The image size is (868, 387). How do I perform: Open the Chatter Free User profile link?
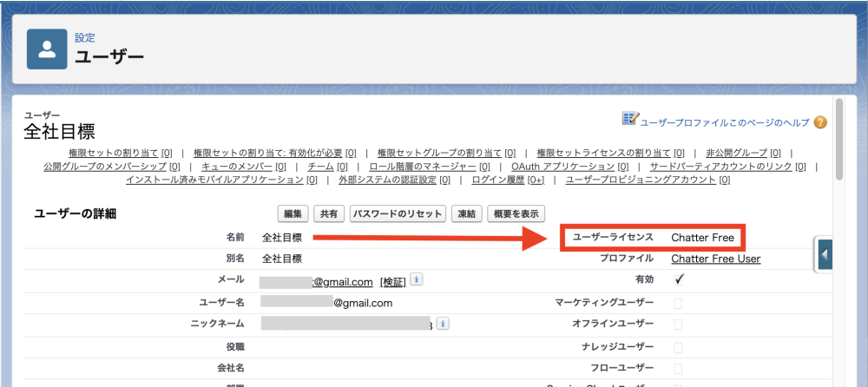click(x=715, y=259)
